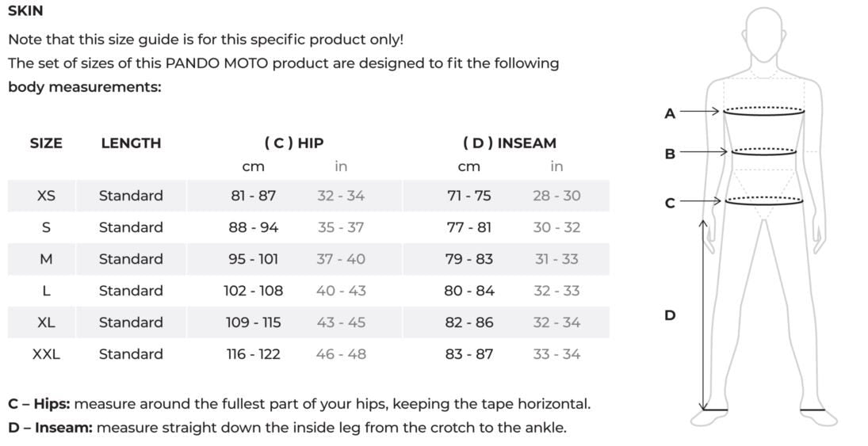Click the letter C marker beside the figure
The width and height of the screenshot is (868, 446).
click(670, 203)
